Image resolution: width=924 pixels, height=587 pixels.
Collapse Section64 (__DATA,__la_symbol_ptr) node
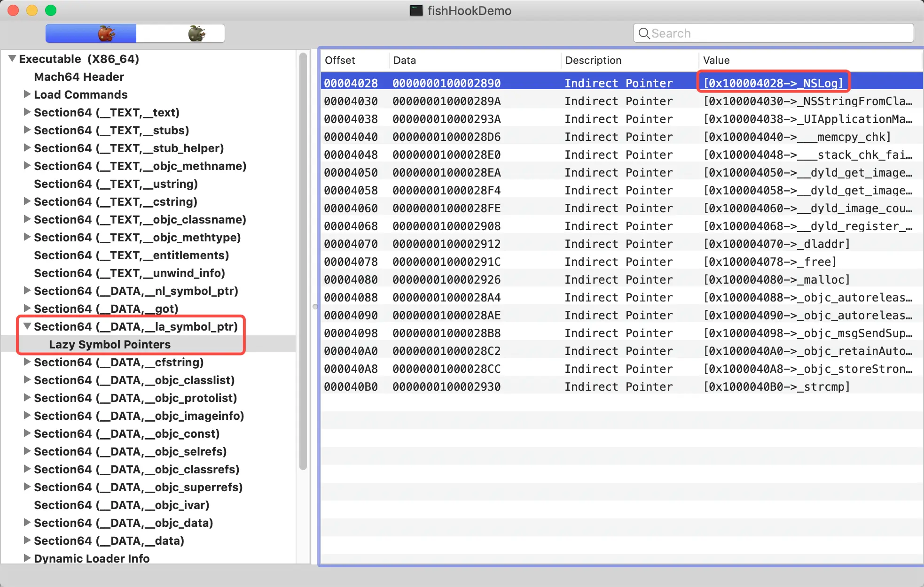pos(27,326)
